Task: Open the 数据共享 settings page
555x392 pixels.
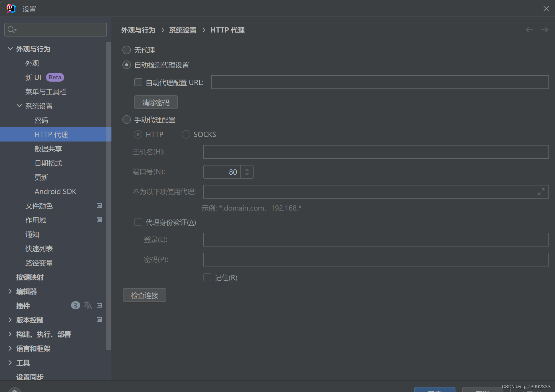Action: (x=48, y=149)
